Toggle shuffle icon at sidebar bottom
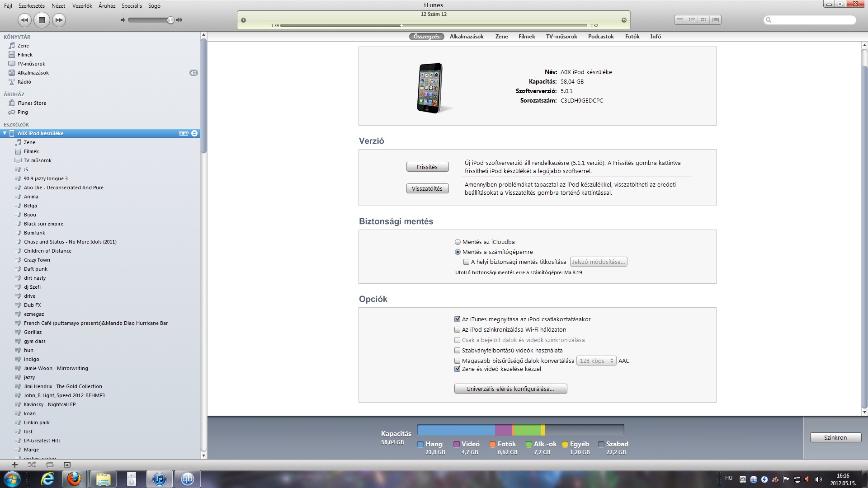The height and width of the screenshot is (488, 868). [x=32, y=465]
